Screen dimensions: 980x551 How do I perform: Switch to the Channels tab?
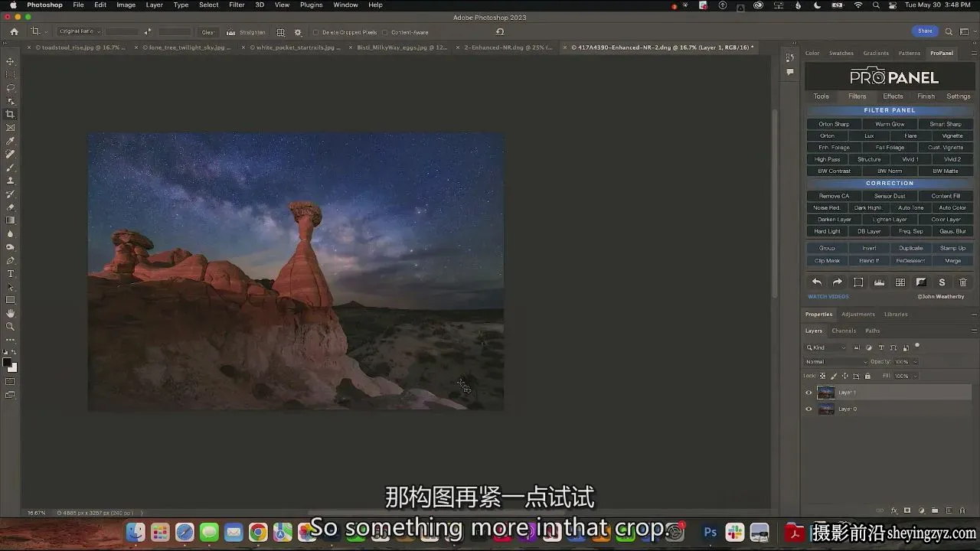point(844,331)
